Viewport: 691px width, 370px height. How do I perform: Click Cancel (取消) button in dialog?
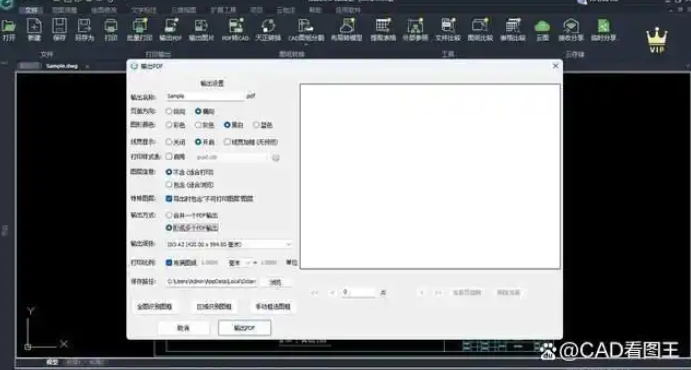point(183,328)
